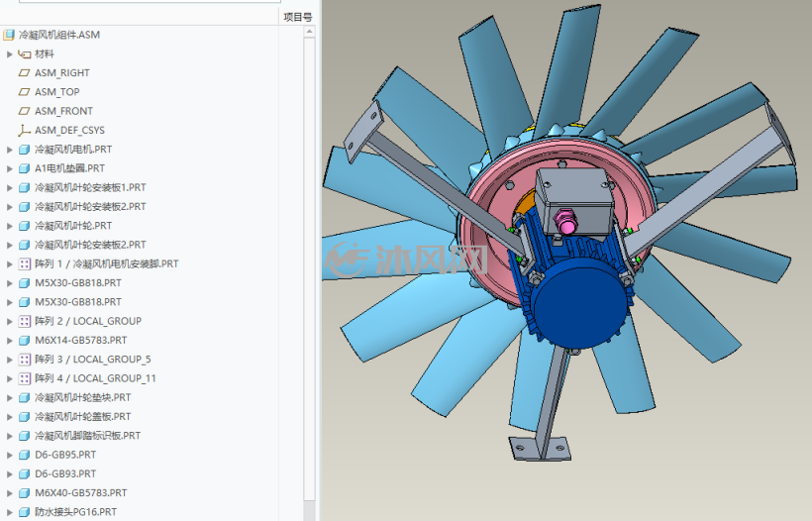Expand the 冷凝风机叶轮盖板.PRT node
The image size is (812, 521).
9,417
